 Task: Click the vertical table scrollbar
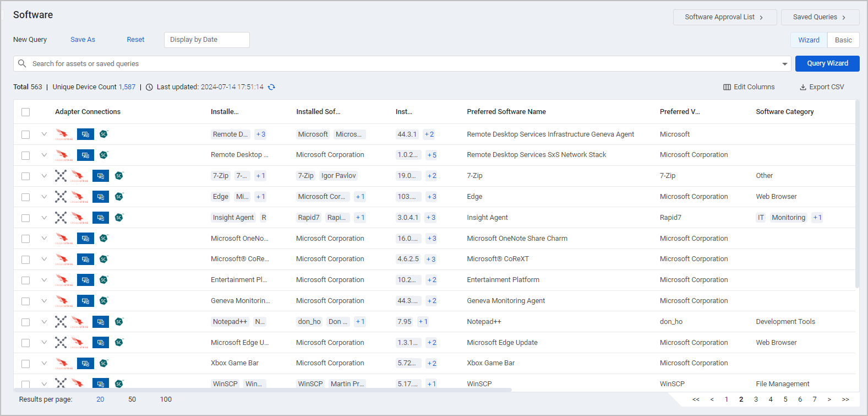(x=857, y=193)
